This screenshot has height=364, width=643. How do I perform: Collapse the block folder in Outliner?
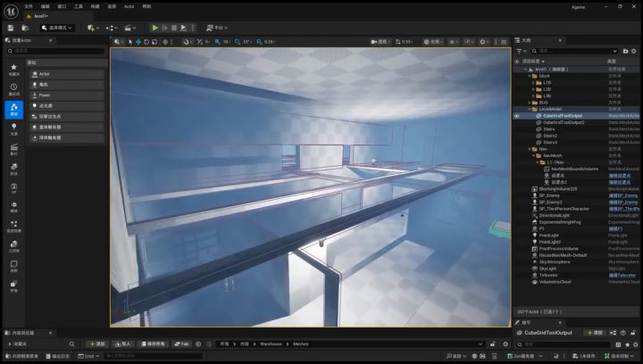530,76
